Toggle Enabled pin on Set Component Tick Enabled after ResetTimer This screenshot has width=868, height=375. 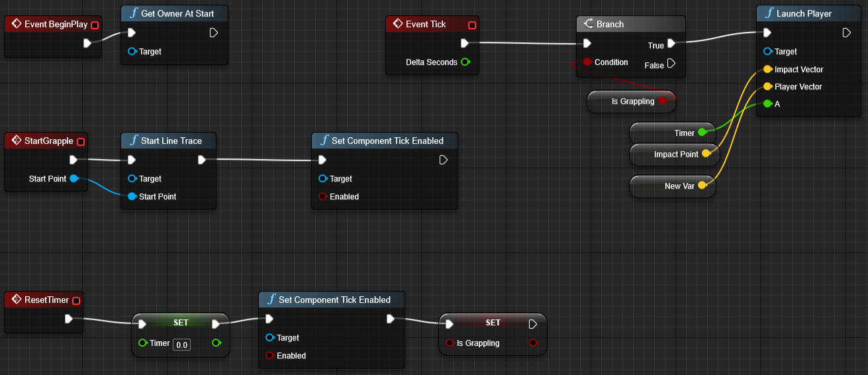click(270, 356)
